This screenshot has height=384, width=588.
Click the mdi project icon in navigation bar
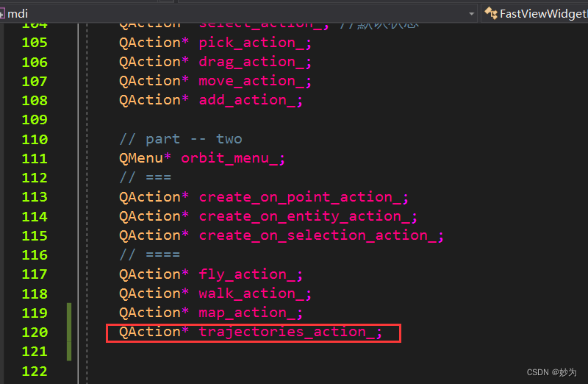click(x=2, y=14)
